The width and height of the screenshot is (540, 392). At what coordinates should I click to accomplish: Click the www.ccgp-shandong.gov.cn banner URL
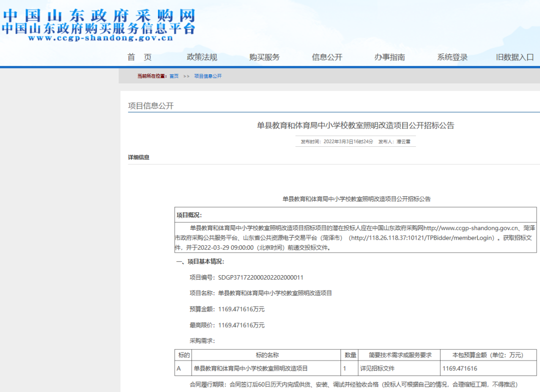click(x=100, y=38)
